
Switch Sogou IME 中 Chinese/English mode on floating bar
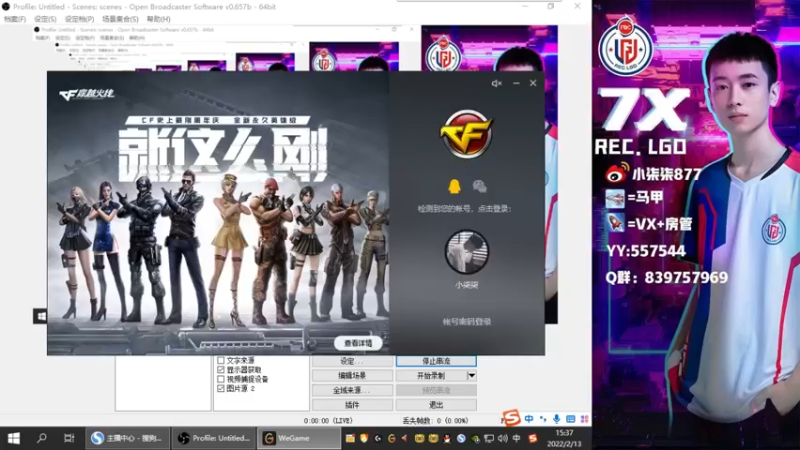tap(529, 419)
